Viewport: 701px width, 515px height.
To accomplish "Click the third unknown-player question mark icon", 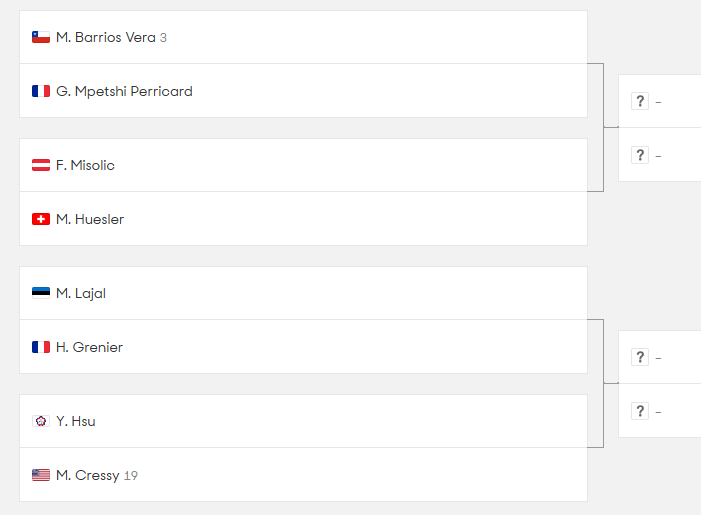I will 640,357.
